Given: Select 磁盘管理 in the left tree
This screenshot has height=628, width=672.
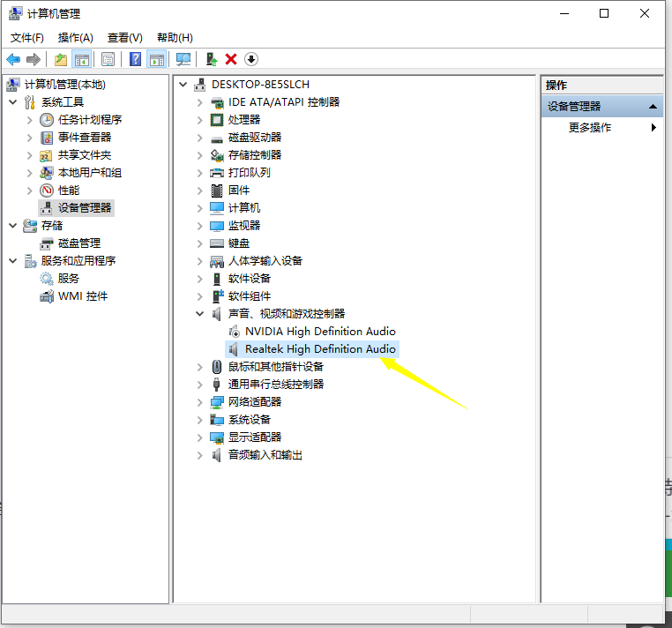Looking at the screenshot, I should [x=78, y=243].
